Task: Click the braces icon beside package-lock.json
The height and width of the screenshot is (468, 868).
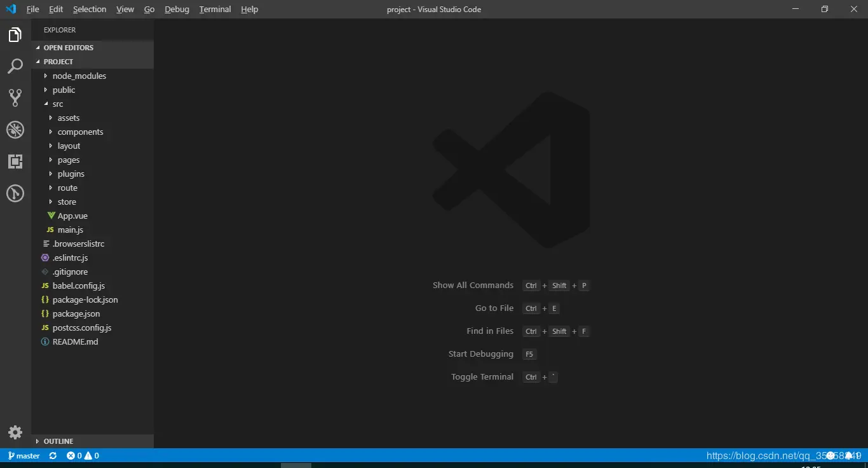Action: pyautogui.click(x=45, y=299)
